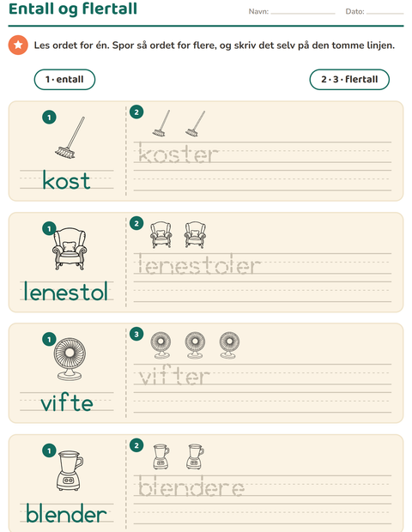Click the middle fan of the three fans
Viewport: 412px width, 532px height.
(x=195, y=345)
